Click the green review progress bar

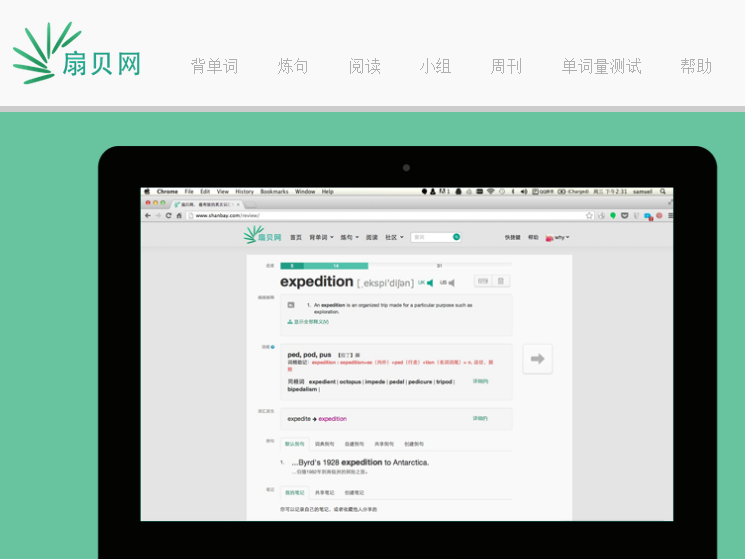tap(324, 266)
